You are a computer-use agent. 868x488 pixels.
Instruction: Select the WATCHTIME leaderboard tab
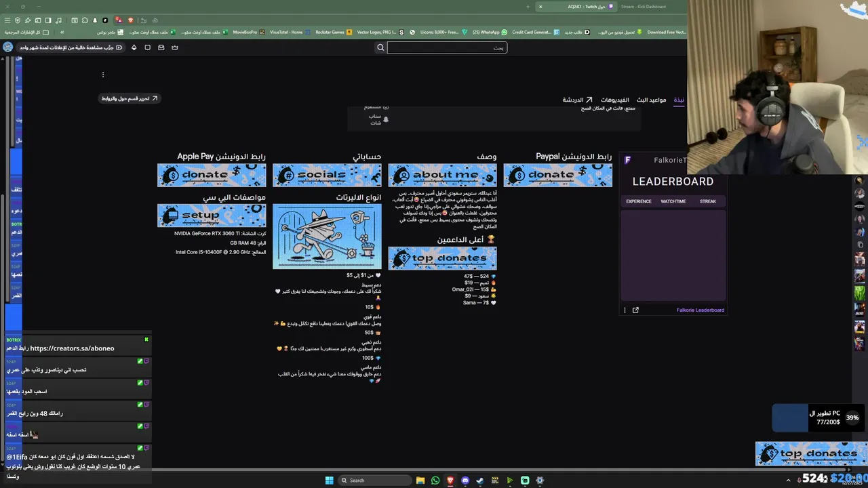point(673,201)
